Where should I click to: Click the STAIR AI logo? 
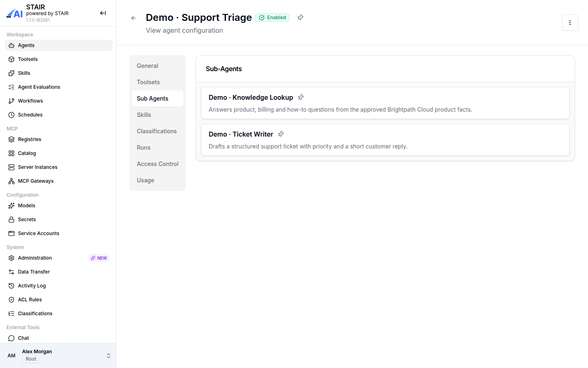point(15,13)
